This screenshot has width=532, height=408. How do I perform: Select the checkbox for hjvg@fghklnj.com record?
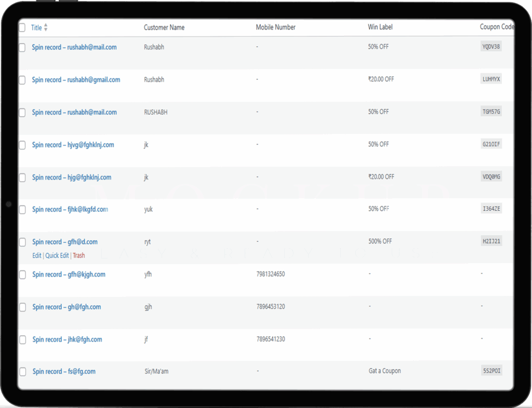click(x=22, y=145)
